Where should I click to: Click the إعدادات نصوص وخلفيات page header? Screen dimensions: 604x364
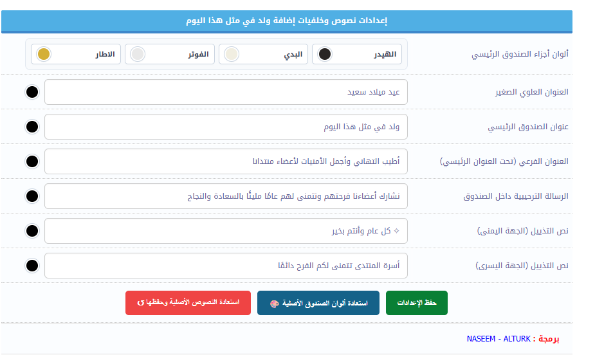287,21
